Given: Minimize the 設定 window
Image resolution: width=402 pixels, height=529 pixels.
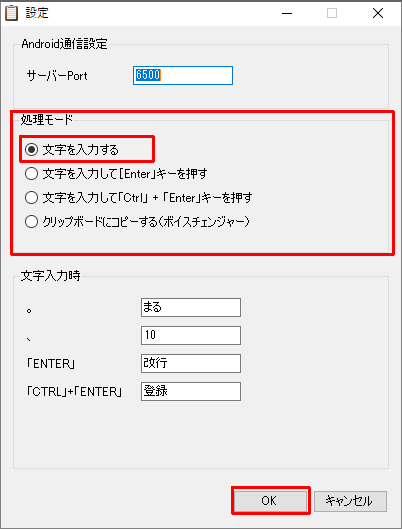Looking at the screenshot, I should click(287, 13).
